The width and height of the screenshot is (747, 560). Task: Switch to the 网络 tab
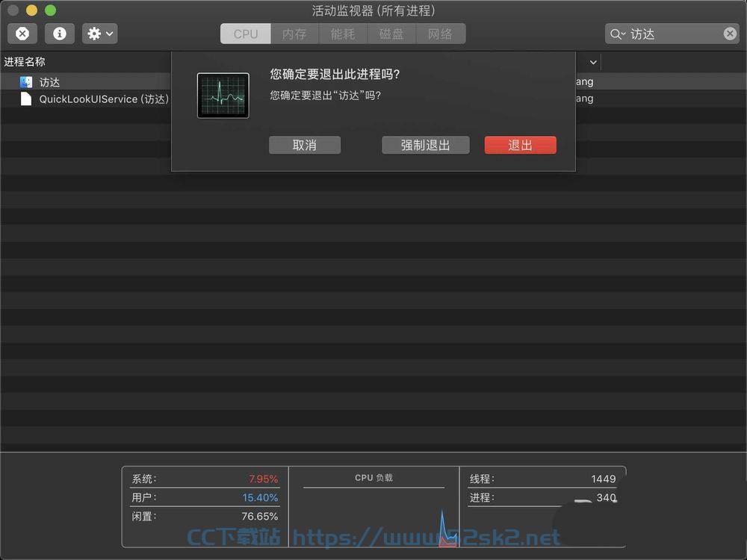click(x=441, y=34)
